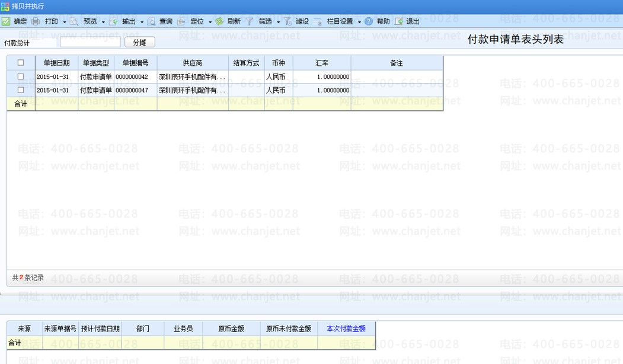This screenshot has height=364, width=623.
Task: Click the 付款总计 input field
Action: click(x=90, y=42)
